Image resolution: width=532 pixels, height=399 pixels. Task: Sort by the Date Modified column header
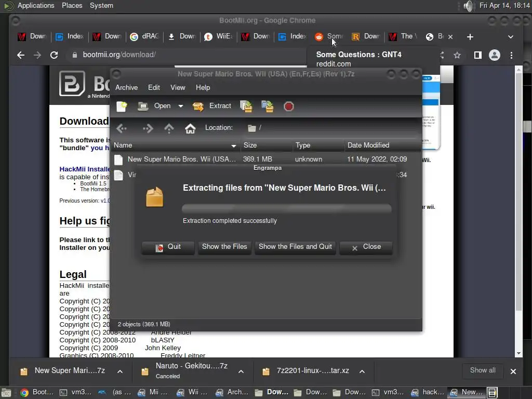[382, 145]
